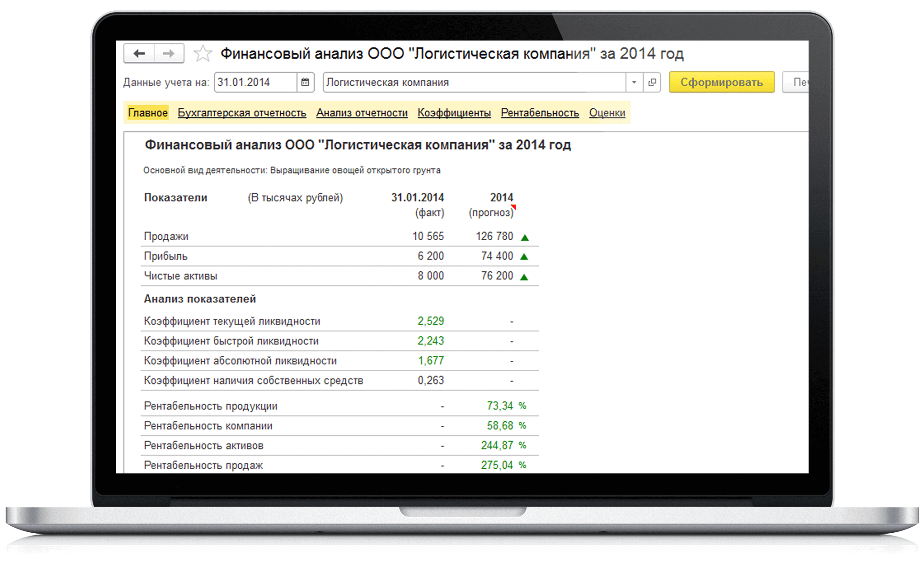Click Продажи forecast value 126 780

[x=494, y=236]
